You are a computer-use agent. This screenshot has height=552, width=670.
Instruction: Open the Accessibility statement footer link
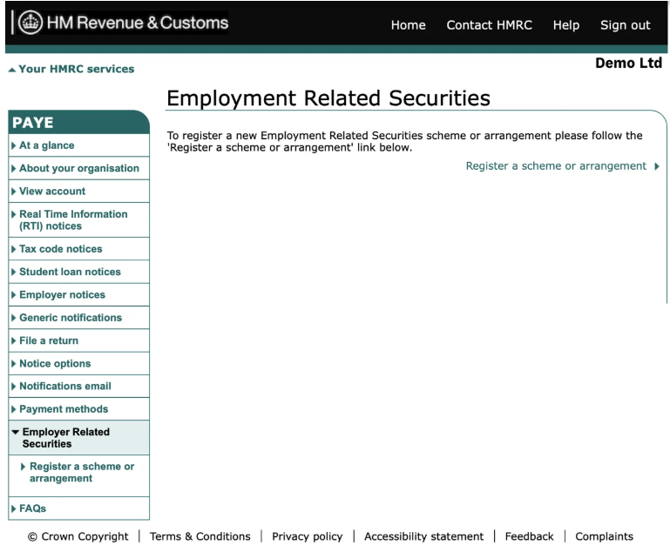423,537
